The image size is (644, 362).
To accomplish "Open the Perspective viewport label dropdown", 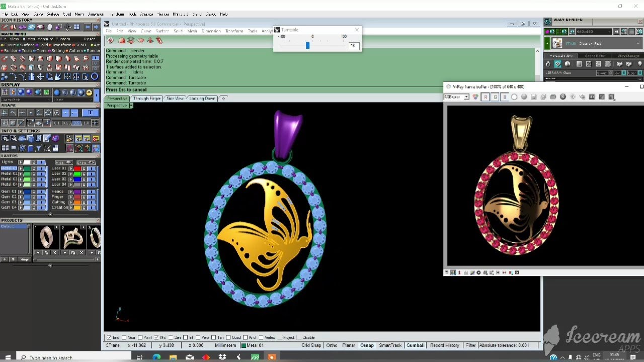I will point(131,106).
